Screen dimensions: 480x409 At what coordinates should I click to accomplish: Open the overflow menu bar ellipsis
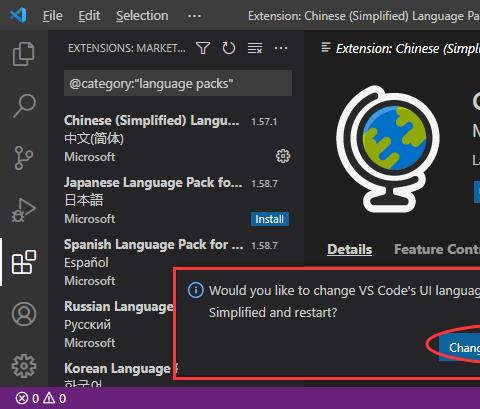(195, 16)
